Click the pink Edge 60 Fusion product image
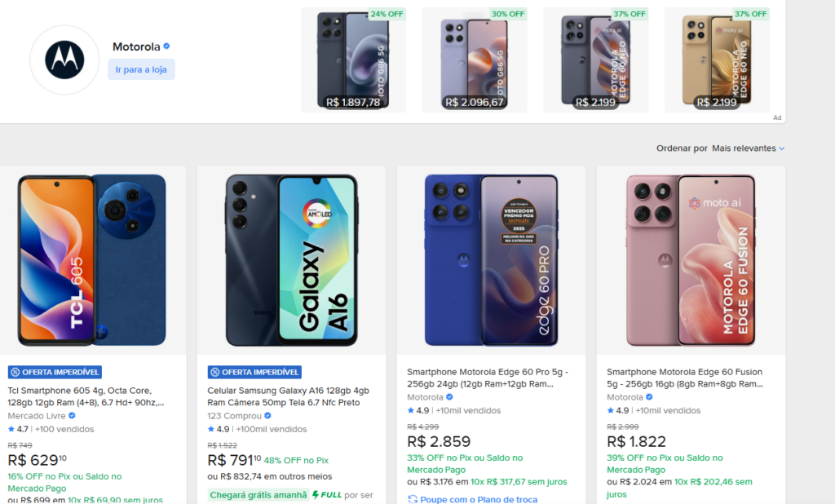Screen dimensions: 835x504 (x=691, y=260)
